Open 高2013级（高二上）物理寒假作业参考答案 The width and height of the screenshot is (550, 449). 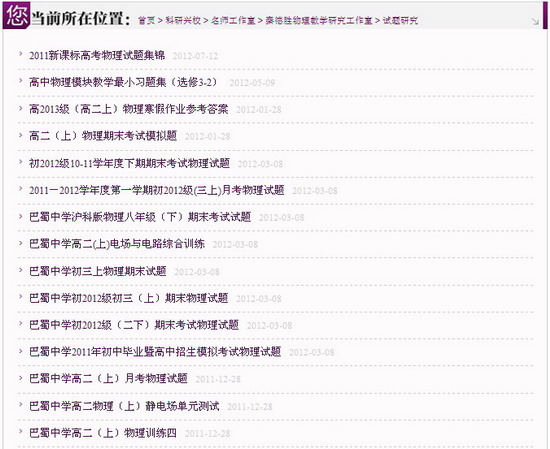click(128, 109)
